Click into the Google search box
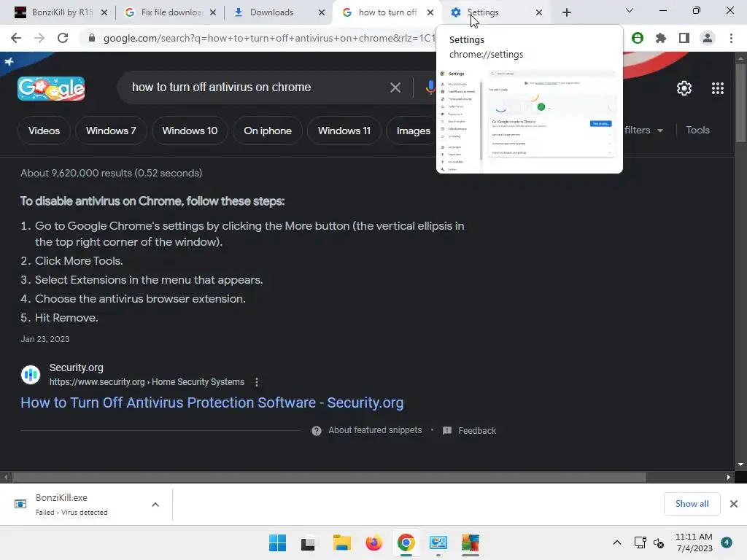Screen dimensions: 747x560 coord(258,87)
